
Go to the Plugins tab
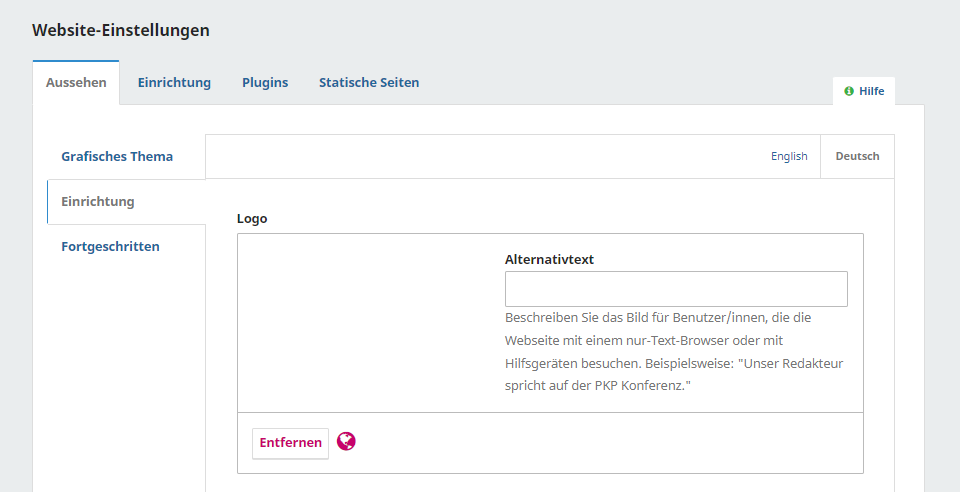pyautogui.click(x=265, y=83)
